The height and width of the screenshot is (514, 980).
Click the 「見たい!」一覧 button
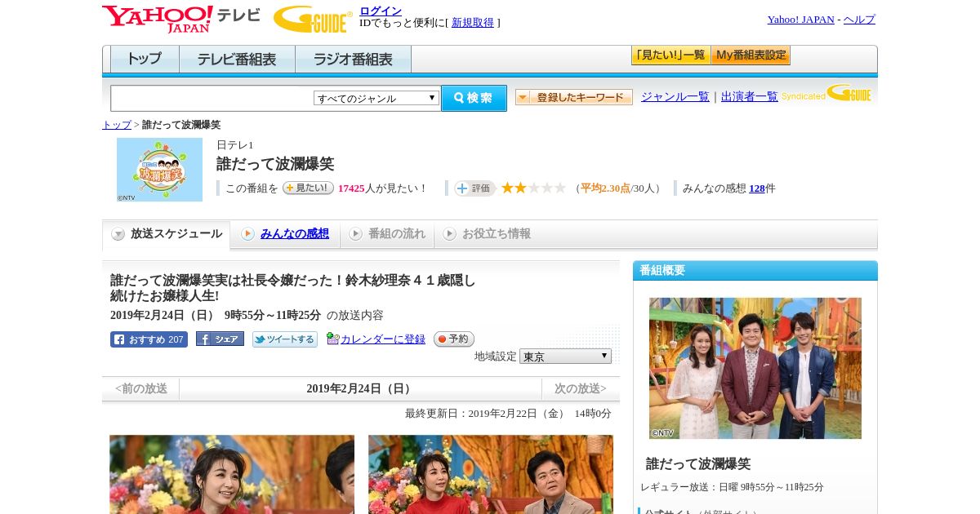pyautogui.click(x=670, y=55)
